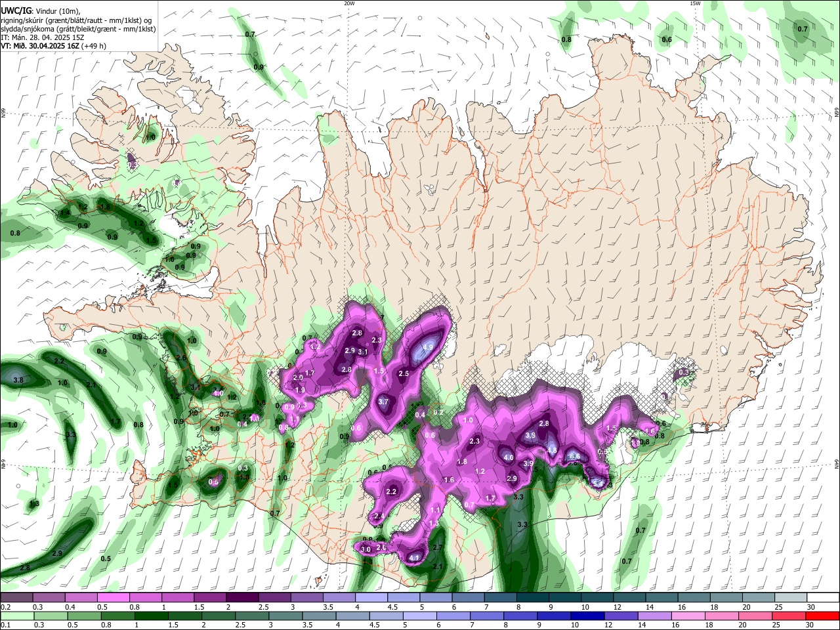Screen dimensions: 840x630
Task: Click the 'IT: Mán. 28. 04. 2025 15Z' line
Action: 42,37
